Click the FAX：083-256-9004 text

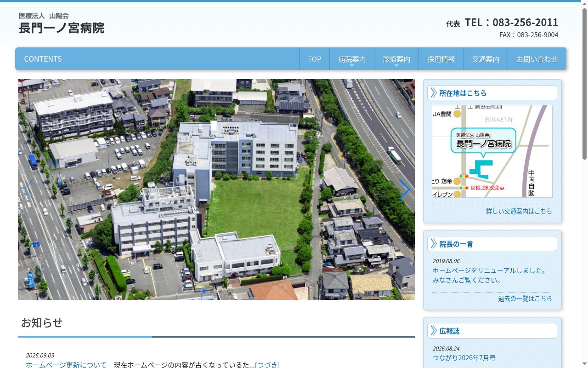(529, 35)
